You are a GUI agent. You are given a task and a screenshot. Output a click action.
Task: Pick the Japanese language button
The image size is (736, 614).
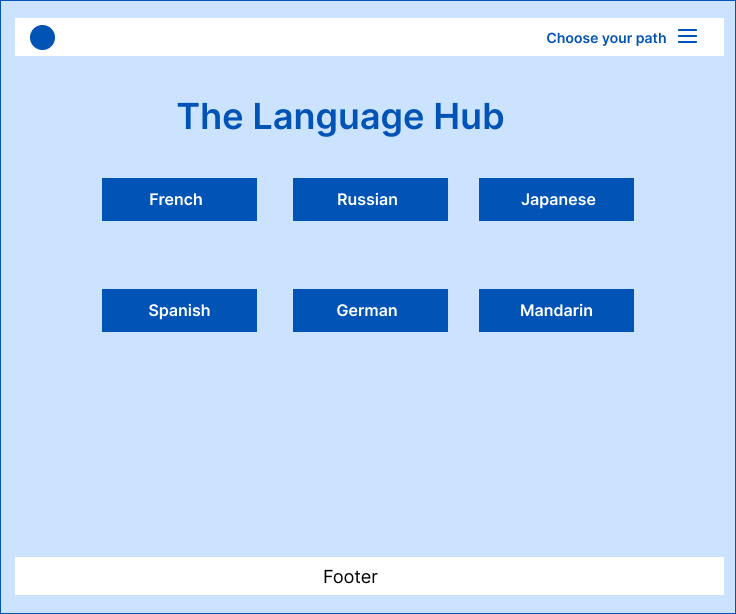[x=556, y=200]
